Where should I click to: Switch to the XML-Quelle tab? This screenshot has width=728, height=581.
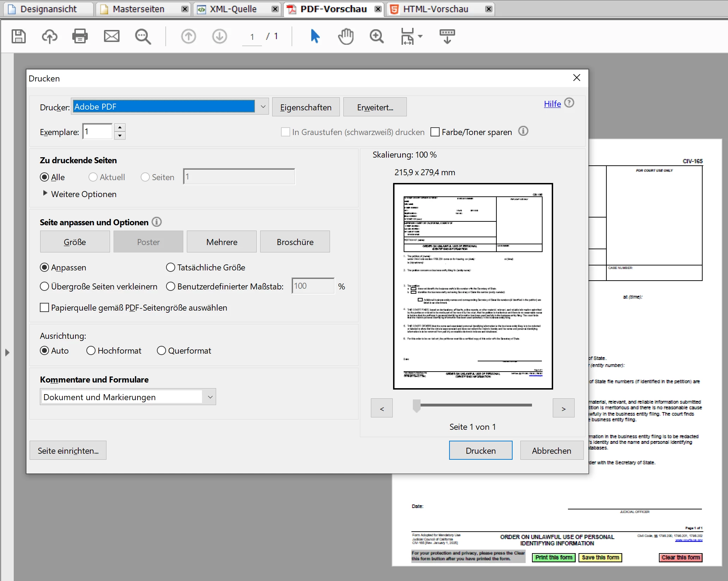[x=233, y=9]
